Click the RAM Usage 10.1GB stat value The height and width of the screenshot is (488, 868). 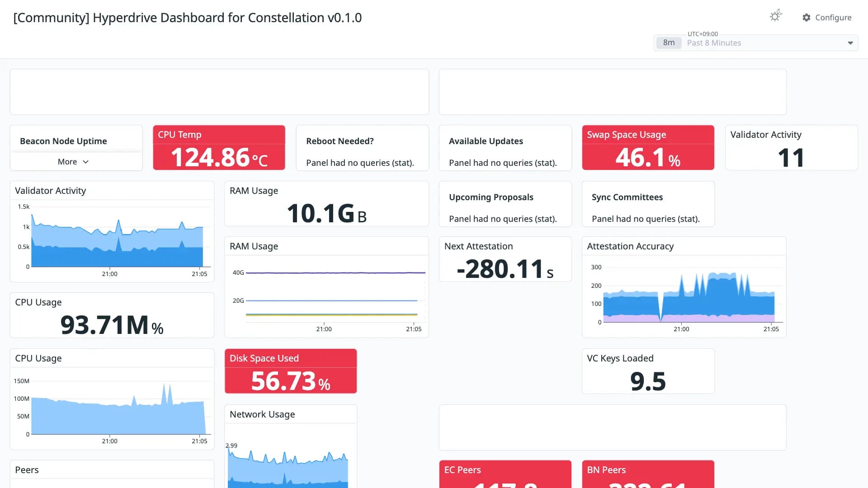(326, 213)
